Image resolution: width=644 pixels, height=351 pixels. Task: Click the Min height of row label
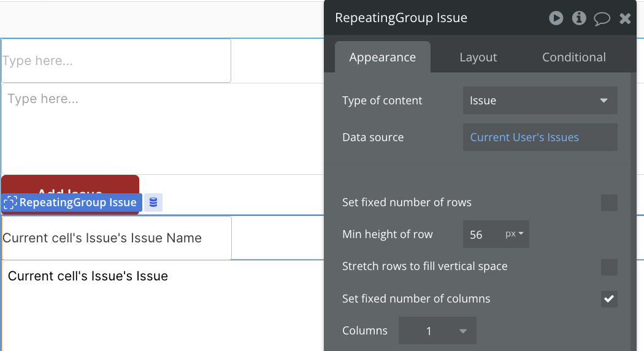click(x=387, y=234)
